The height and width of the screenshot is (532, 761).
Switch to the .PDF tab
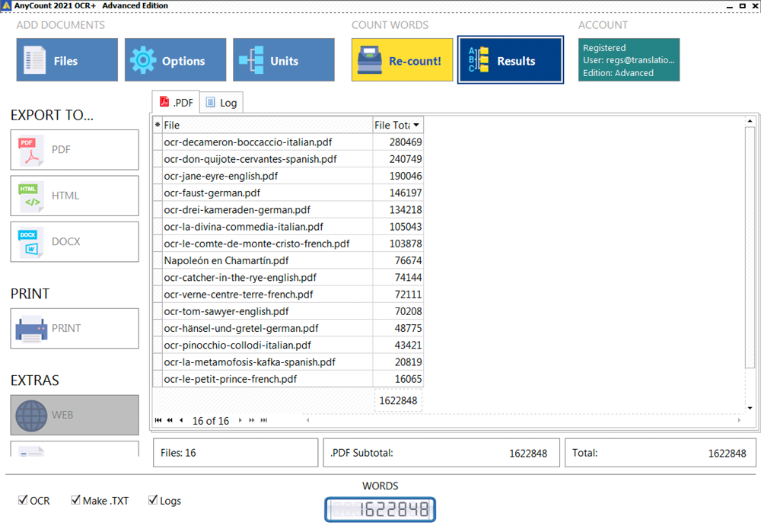tap(176, 103)
